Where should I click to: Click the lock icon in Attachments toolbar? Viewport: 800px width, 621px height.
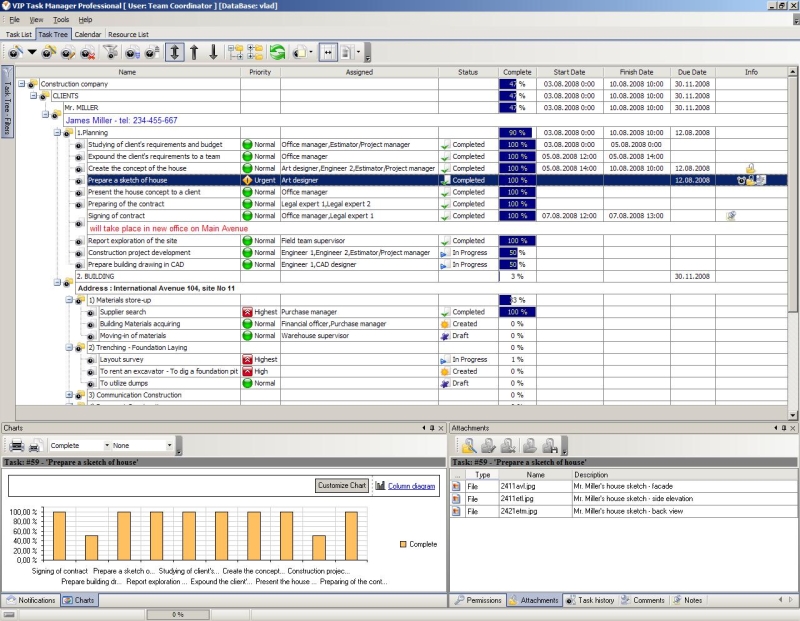click(x=468, y=446)
